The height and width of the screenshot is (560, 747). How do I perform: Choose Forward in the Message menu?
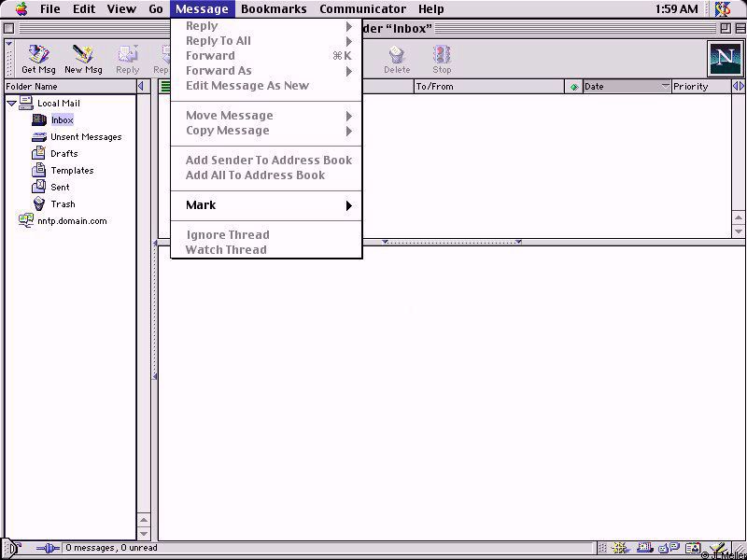(x=266, y=56)
